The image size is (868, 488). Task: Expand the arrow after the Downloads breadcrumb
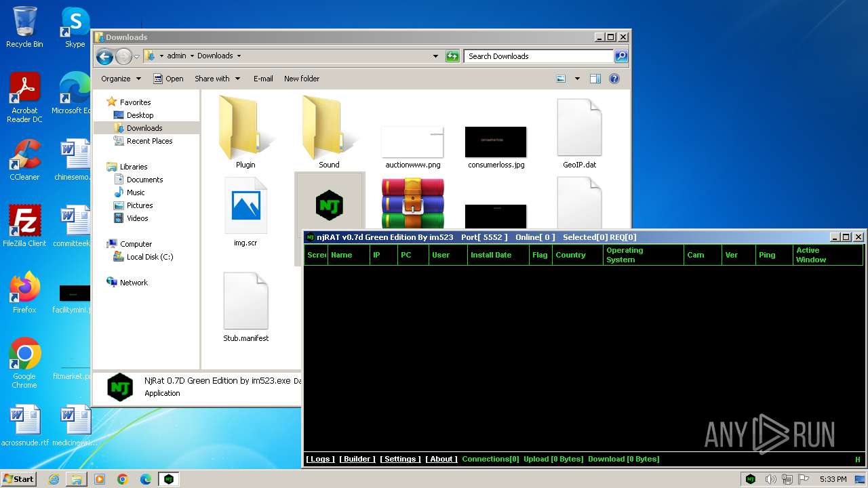pyautogui.click(x=239, y=56)
